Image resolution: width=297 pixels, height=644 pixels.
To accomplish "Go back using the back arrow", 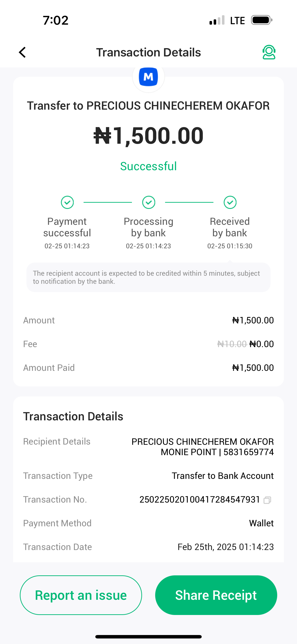I will 23,52.
